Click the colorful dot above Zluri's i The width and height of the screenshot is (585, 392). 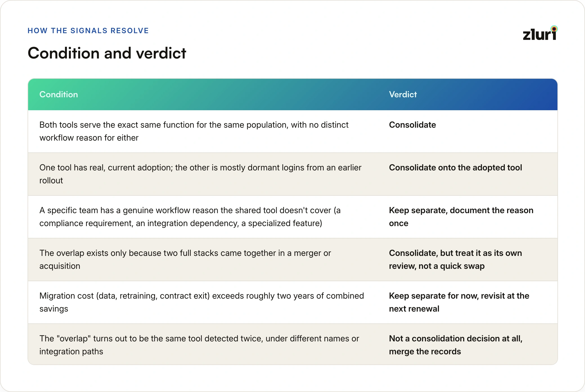click(554, 29)
